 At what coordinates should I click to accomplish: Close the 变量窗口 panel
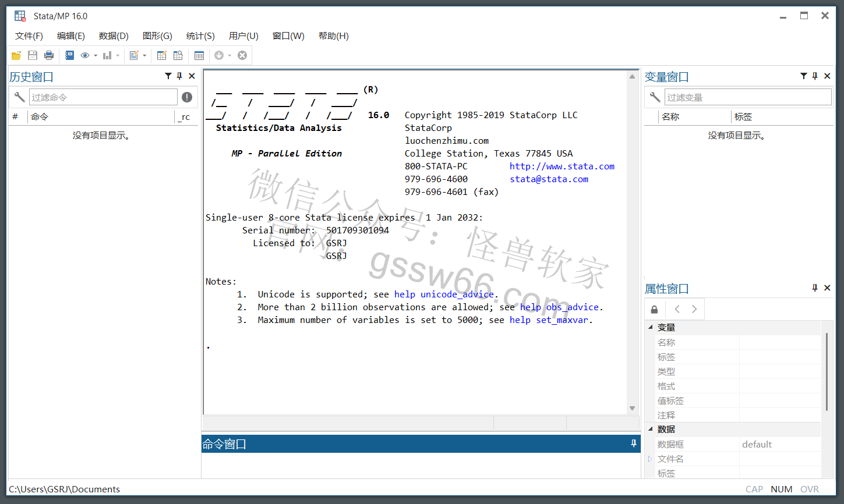827,76
